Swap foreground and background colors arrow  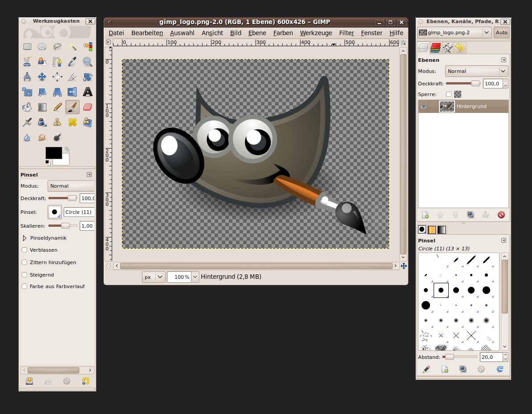point(67,149)
